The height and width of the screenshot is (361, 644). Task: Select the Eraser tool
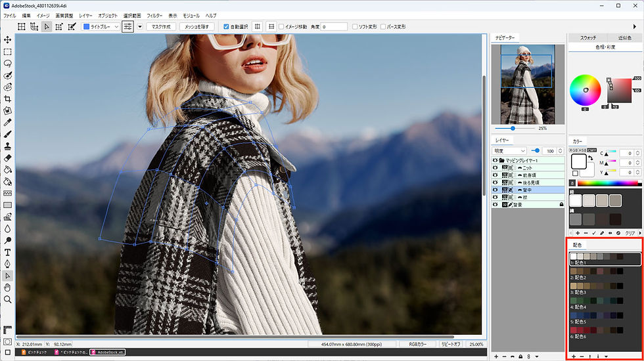pos(7,158)
